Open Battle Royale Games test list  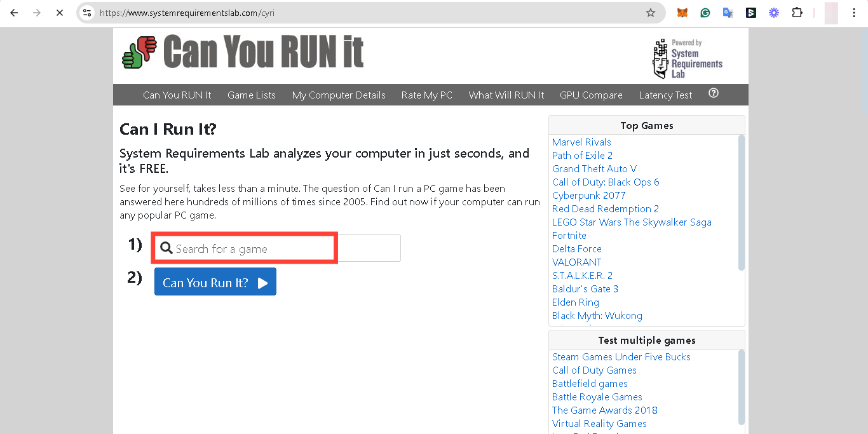(x=597, y=397)
